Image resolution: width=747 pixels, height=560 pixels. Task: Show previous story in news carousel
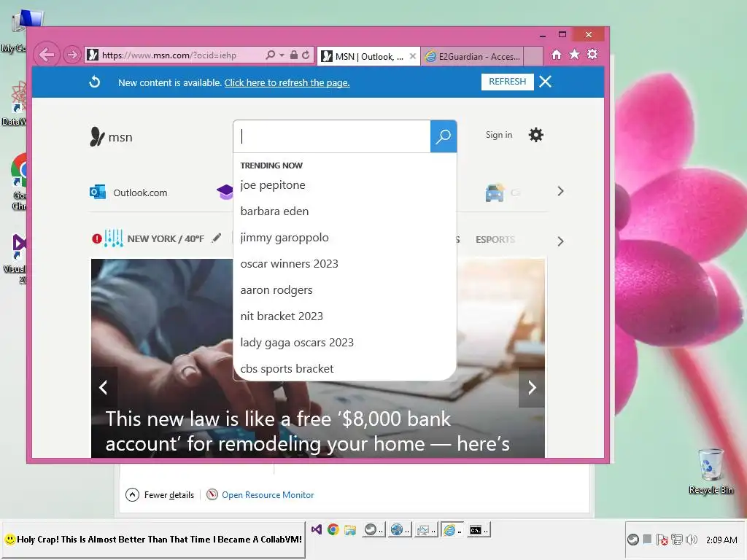(104, 387)
